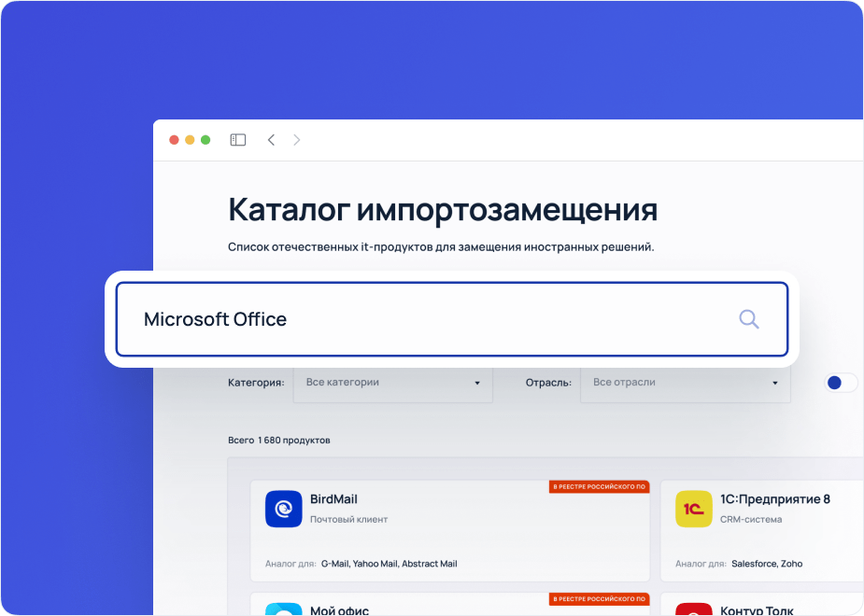Open the Все отрасли dropdown
This screenshot has height=616, width=864.
[686, 383]
